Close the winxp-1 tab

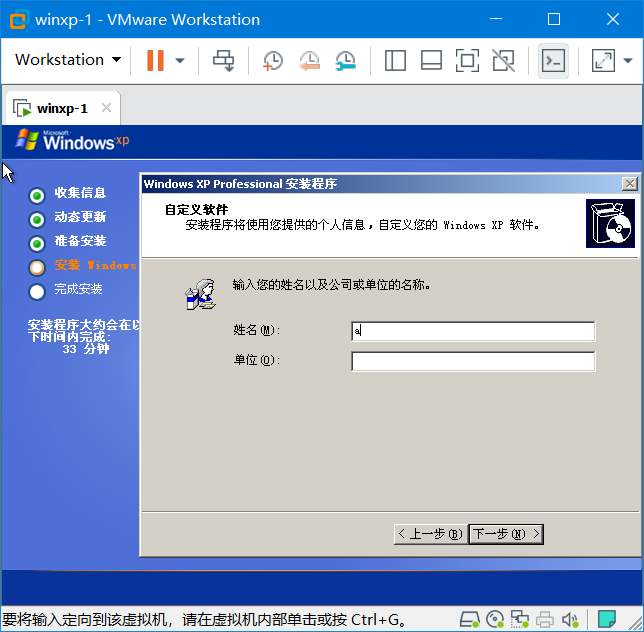[106, 108]
